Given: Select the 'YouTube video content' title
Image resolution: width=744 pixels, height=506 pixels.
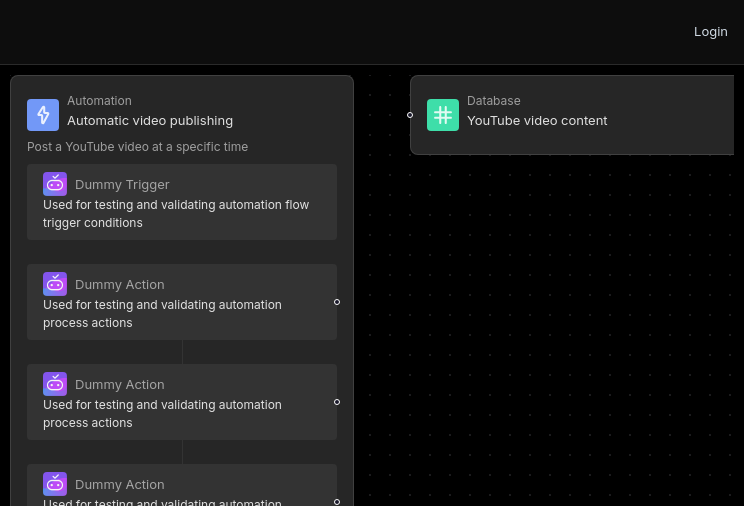Looking at the screenshot, I should tap(537, 121).
